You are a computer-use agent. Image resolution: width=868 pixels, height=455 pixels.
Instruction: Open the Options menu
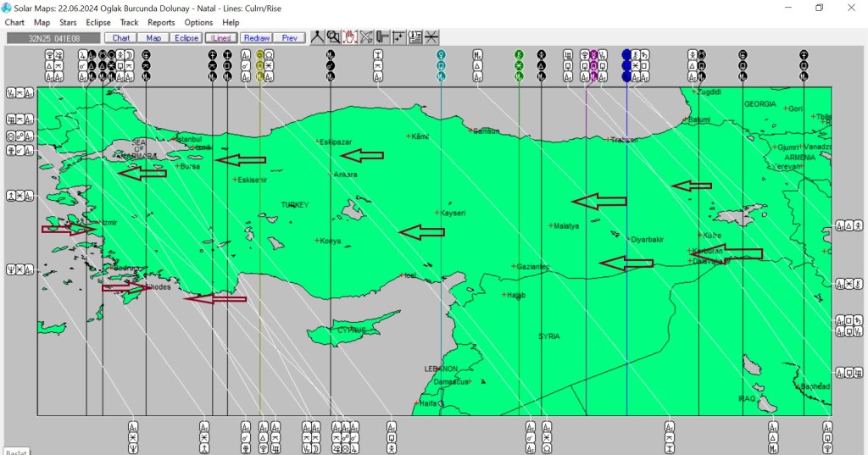[x=198, y=23]
